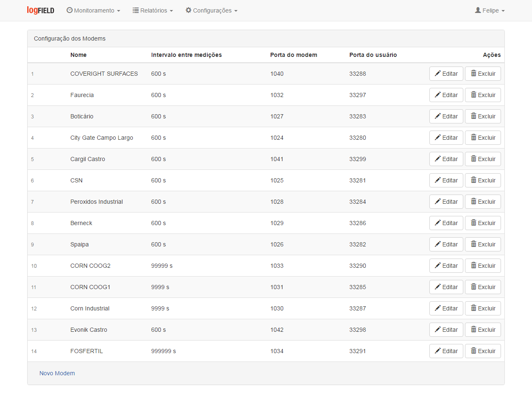The image size is (532, 405).
Task: Delete the CSN modem
Action: [483, 180]
